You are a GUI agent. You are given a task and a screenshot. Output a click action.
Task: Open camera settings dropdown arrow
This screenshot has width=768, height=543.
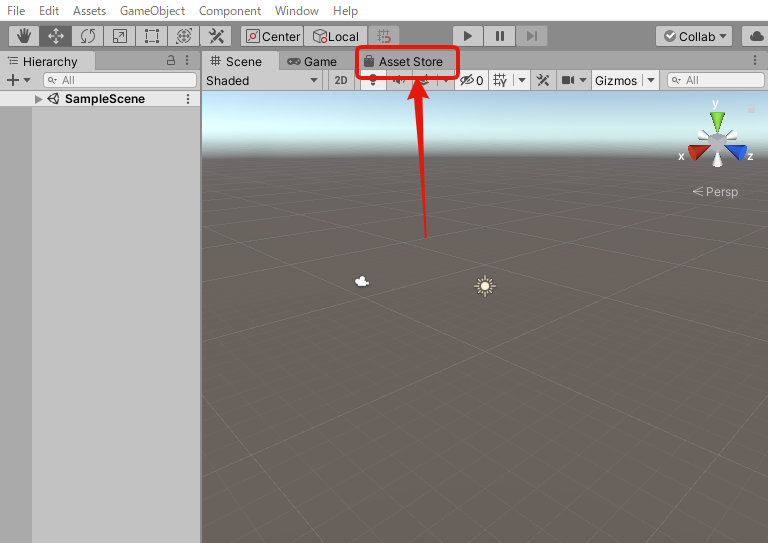pos(583,80)
